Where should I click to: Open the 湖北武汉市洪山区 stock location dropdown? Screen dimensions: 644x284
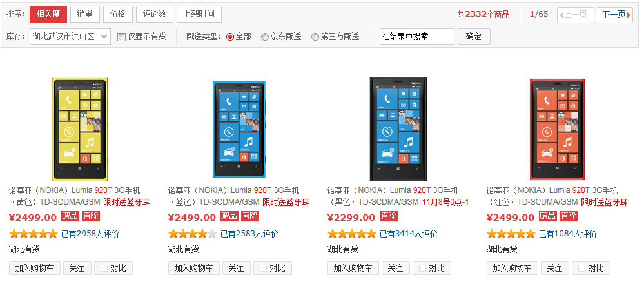(x=70, y=37)
